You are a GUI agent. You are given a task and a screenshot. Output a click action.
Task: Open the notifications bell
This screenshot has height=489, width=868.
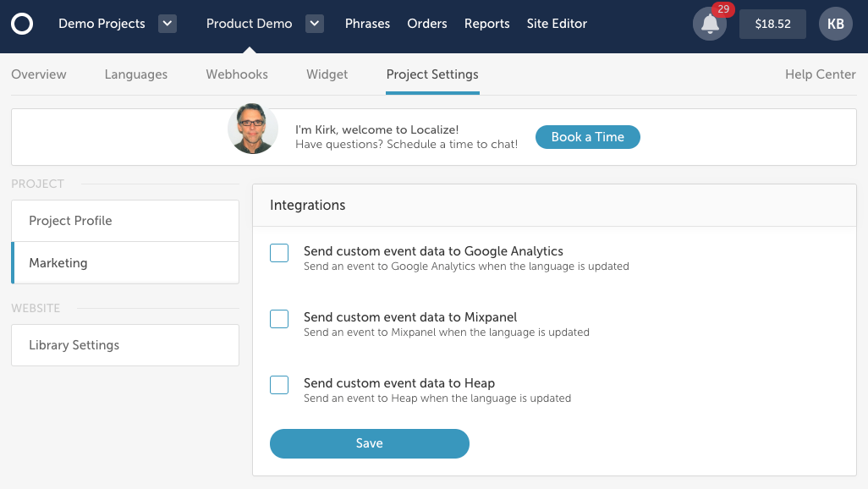click(x=710, y=25)
